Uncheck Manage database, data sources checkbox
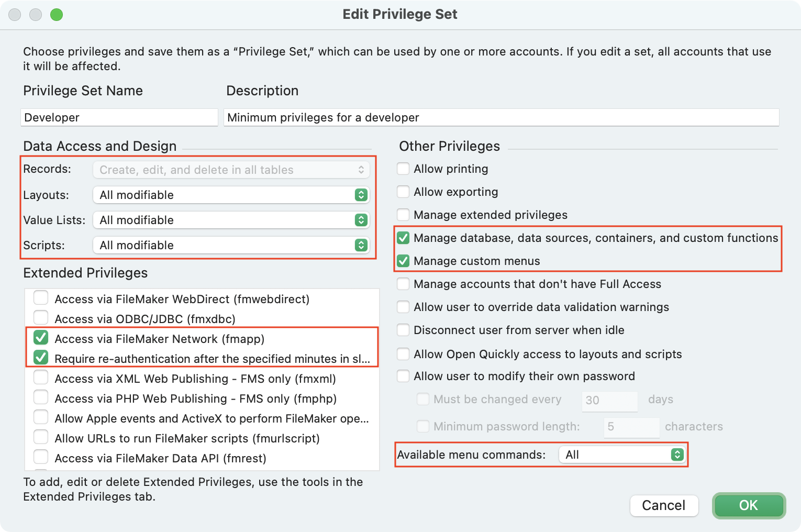The image size is (801, 532). 403,238
